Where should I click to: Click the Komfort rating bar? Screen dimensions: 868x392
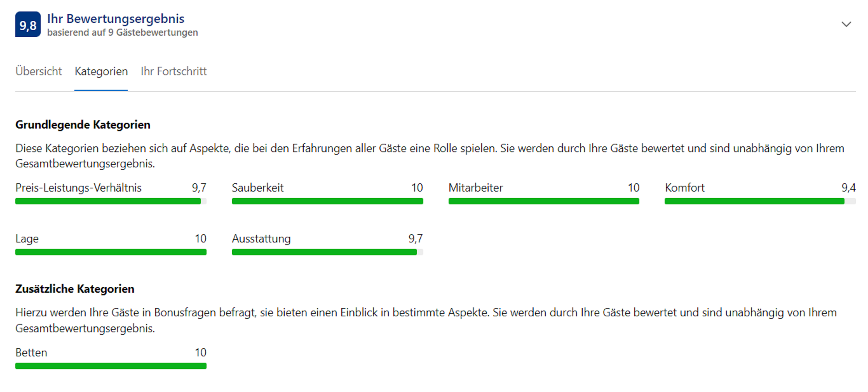tap(760, 201)
